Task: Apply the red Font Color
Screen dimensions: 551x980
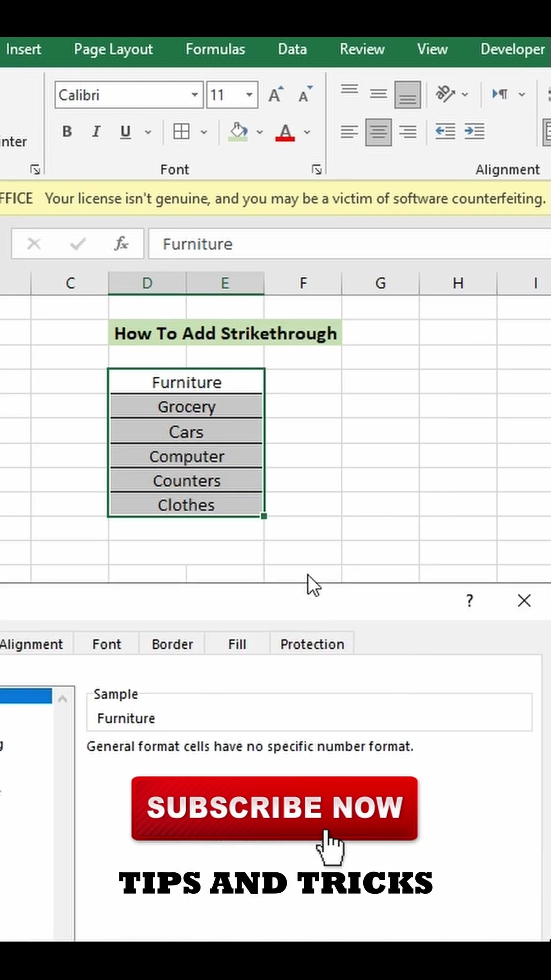Action: coord(285,132)
